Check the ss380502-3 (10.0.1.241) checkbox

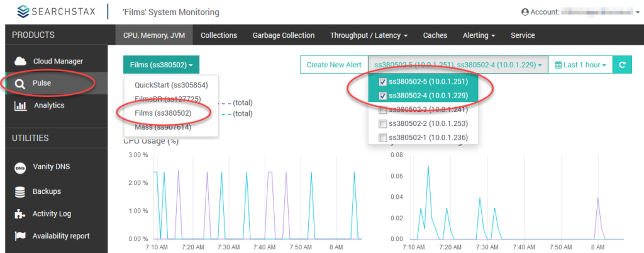pos(383,110)
